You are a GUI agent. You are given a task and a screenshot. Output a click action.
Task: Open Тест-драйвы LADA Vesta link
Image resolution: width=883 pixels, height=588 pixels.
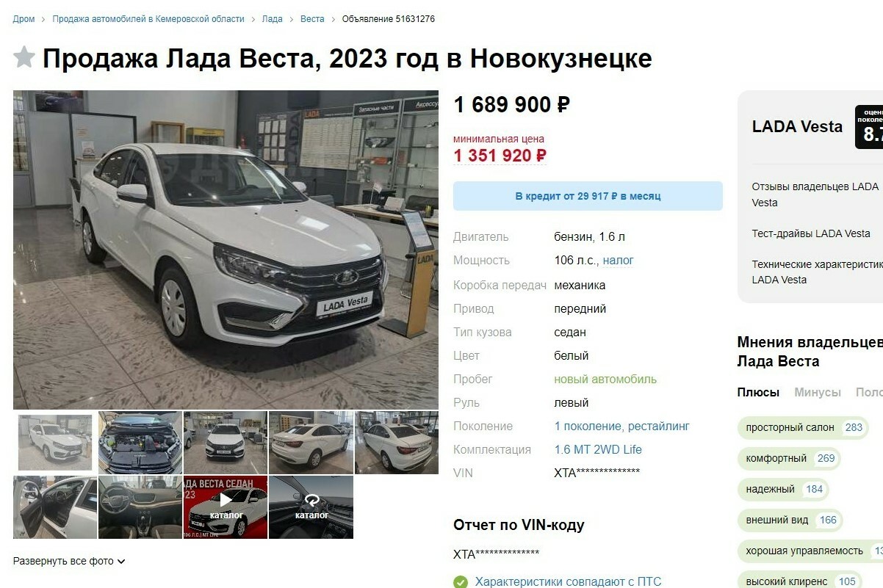pyautogui.click(x=811, y=233)
